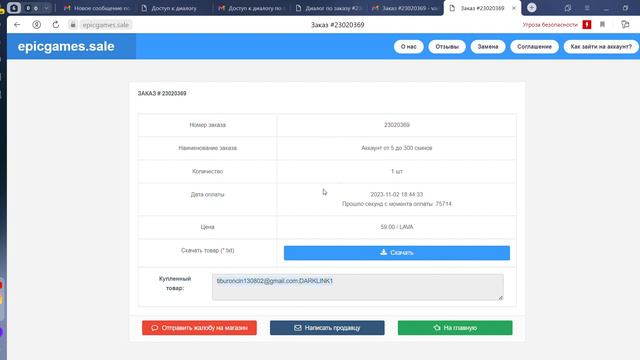
Task: Switch to the Диалог по заказу tab
Action: pos(328,8)
